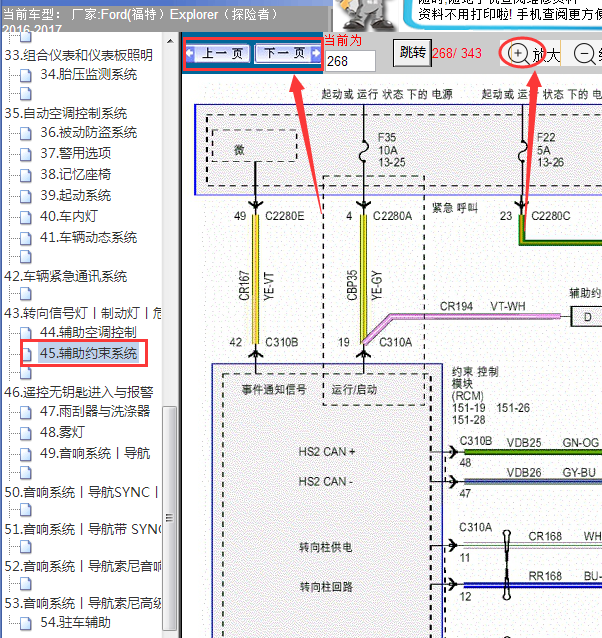
Task: Click the tree panel scrollbar thumb
Action: point(170,518)
